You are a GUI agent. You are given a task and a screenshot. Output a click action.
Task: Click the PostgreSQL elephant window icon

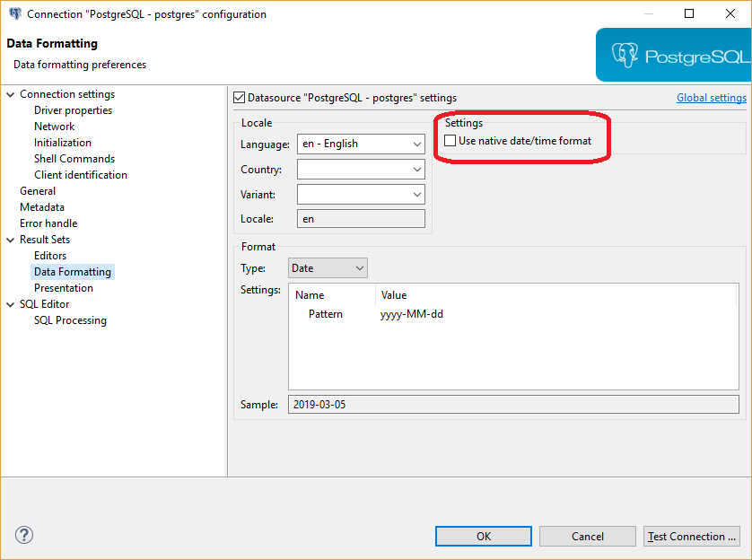tap(15, 13)
